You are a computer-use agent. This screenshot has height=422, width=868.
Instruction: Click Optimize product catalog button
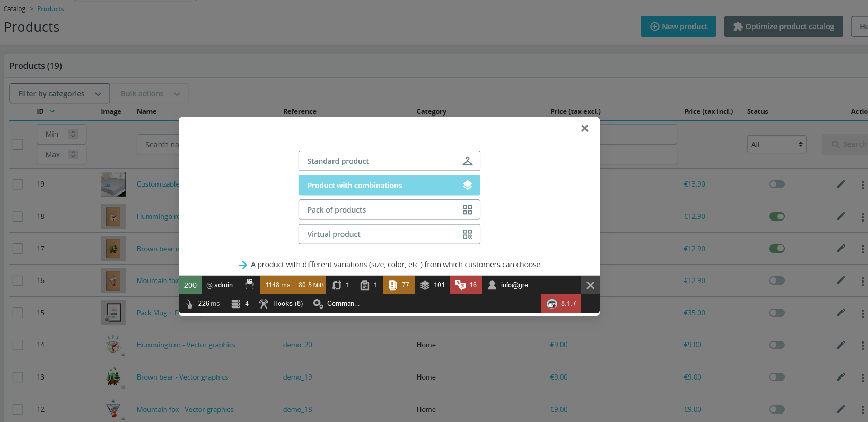pos(783,27)
